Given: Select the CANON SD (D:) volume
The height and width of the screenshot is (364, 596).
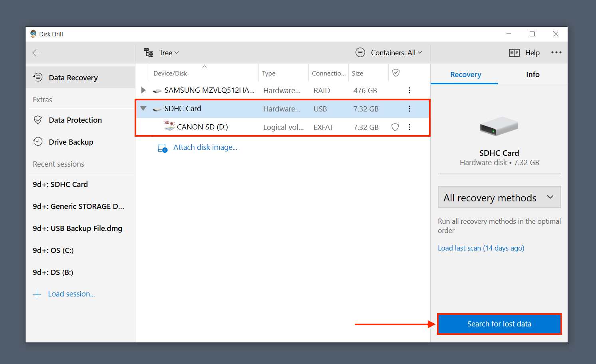Looking at the screenshot, I should (x=282, y=127).
